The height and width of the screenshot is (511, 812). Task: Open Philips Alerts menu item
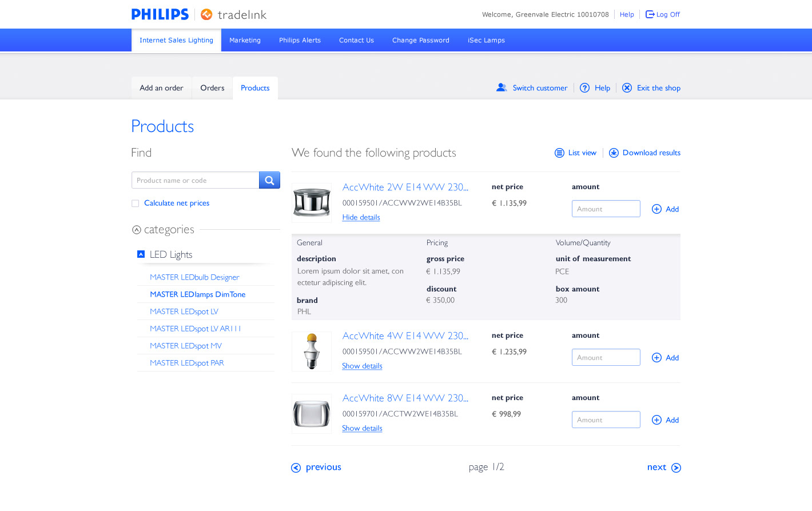[300, 40]
